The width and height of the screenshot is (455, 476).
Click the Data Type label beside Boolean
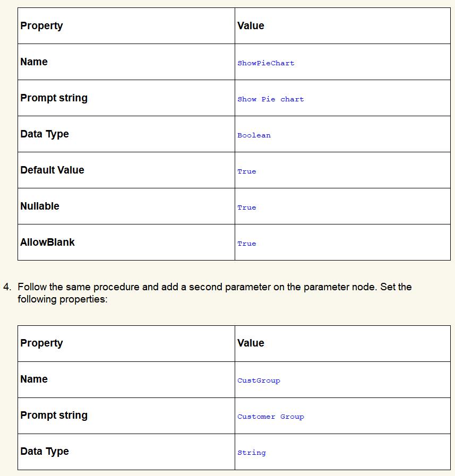pos(45,134)
